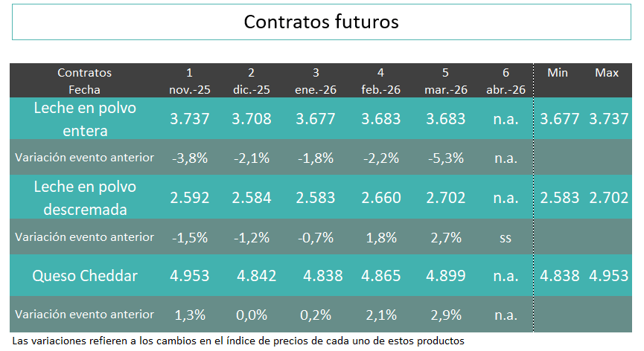644x351 pixels.
Task: Select the 'Contratos' header cell
Action: 84,73
